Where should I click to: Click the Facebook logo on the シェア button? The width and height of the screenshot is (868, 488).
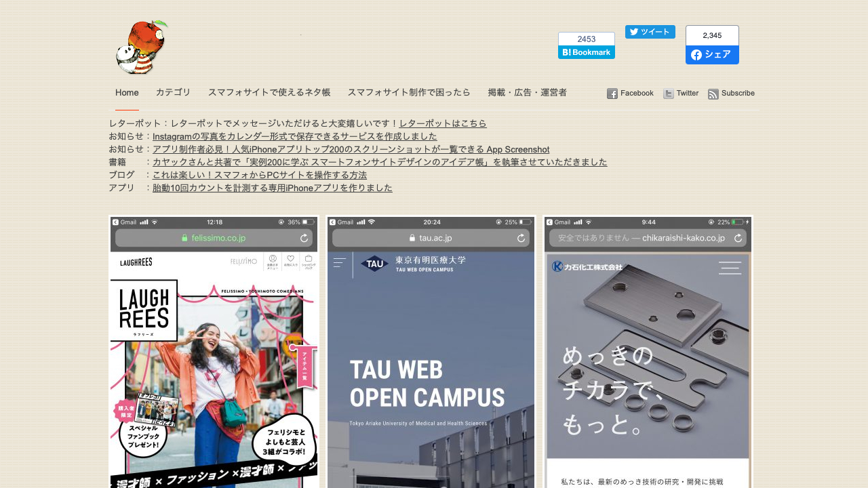(x=696, y=55)
